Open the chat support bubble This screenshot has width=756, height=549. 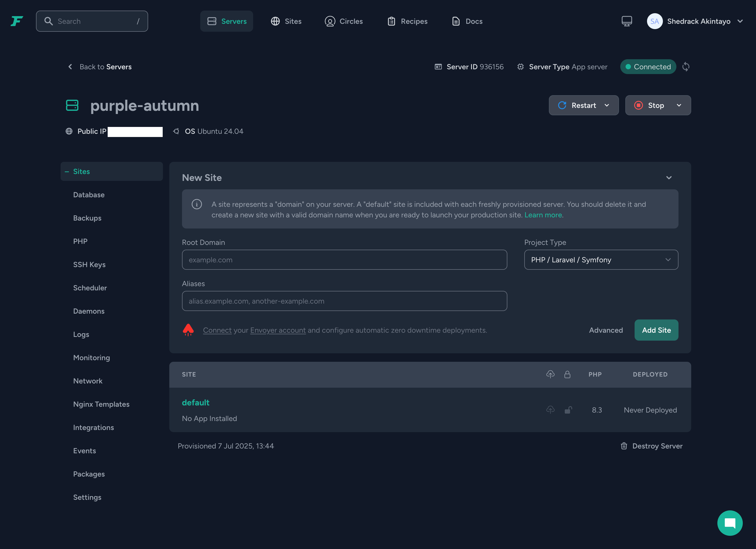click(730, 523)
